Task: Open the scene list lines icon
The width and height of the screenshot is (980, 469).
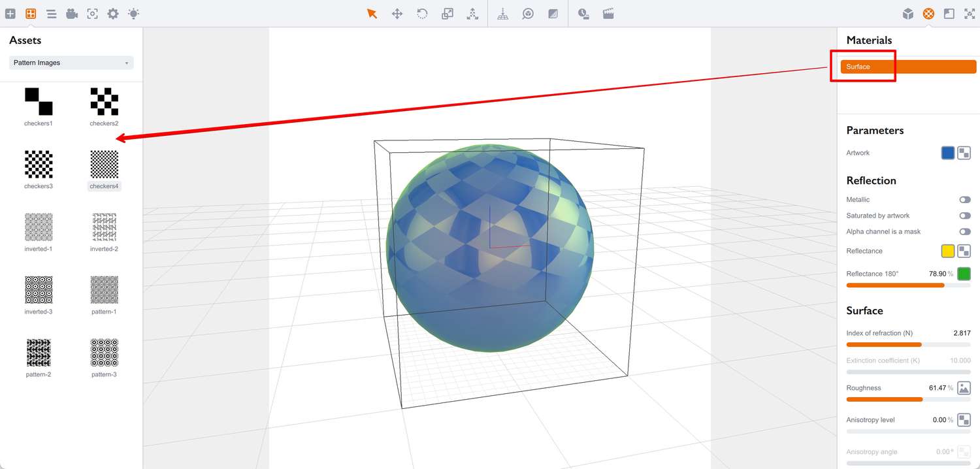Action: pyautogui.click(x=51, y=14)
